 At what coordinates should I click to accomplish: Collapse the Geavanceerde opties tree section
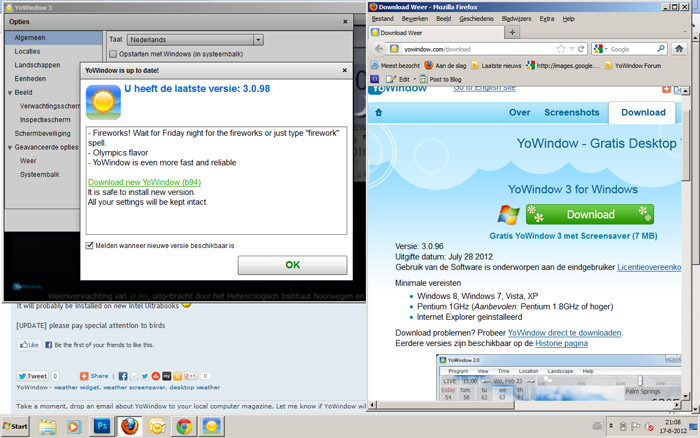point(10,147)
